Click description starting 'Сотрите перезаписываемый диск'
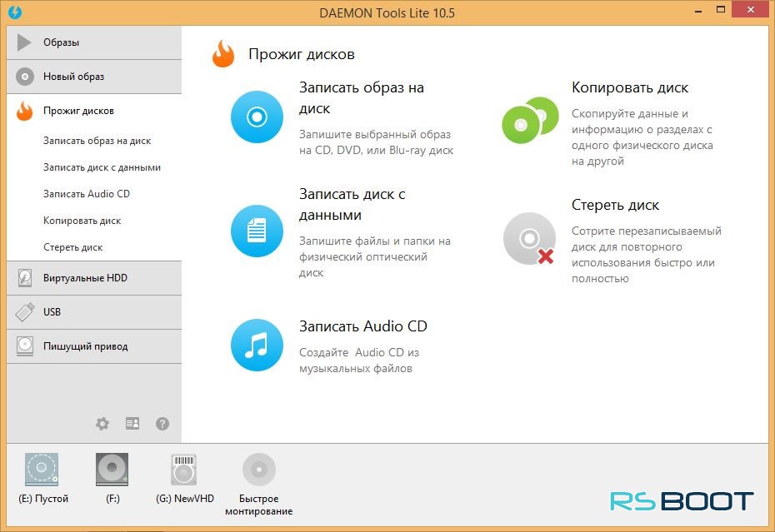 click(x=647, y=255)
